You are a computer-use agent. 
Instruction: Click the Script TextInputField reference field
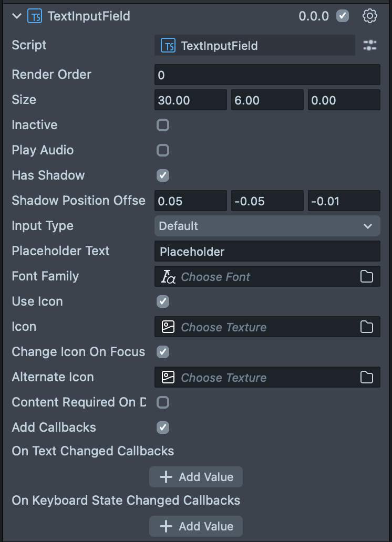(x=255, y=46)
